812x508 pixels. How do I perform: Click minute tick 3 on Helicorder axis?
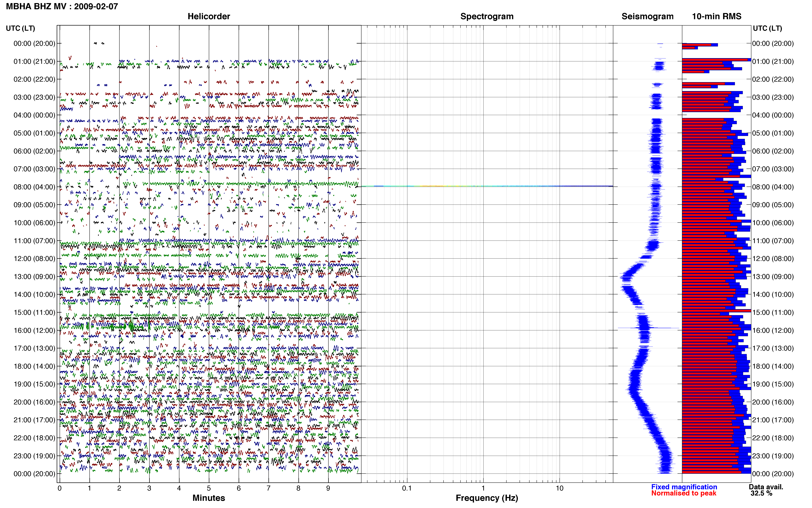149,488
